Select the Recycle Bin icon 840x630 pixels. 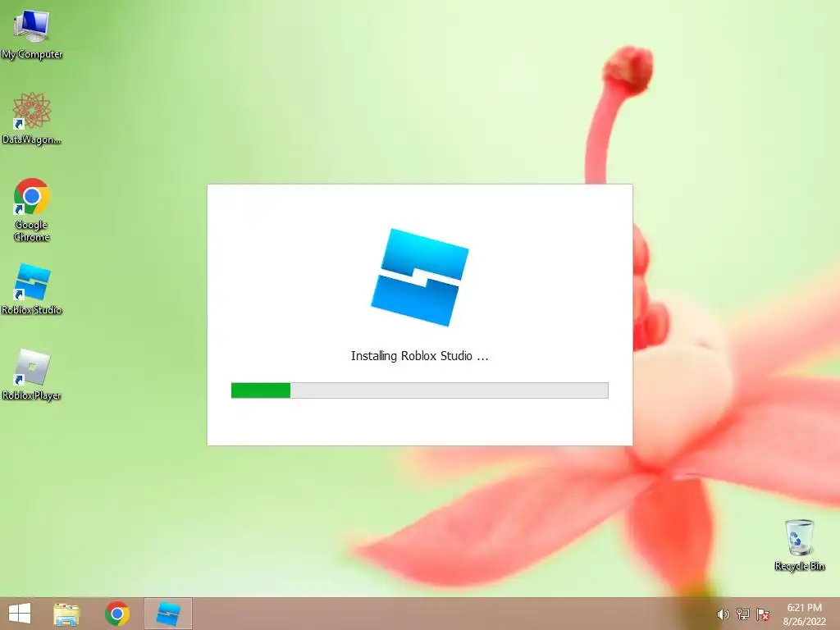799,545
